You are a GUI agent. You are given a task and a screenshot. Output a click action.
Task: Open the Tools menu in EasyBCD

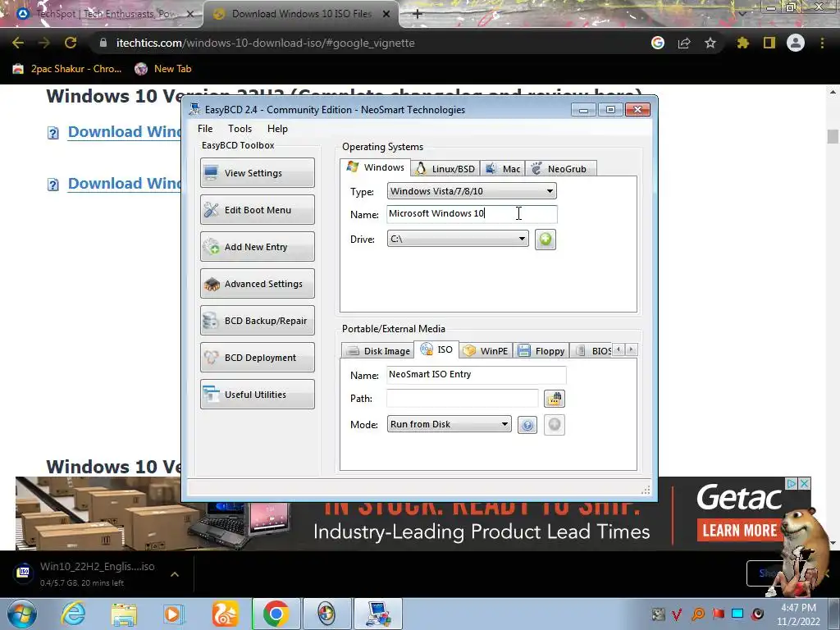(240, 129)
